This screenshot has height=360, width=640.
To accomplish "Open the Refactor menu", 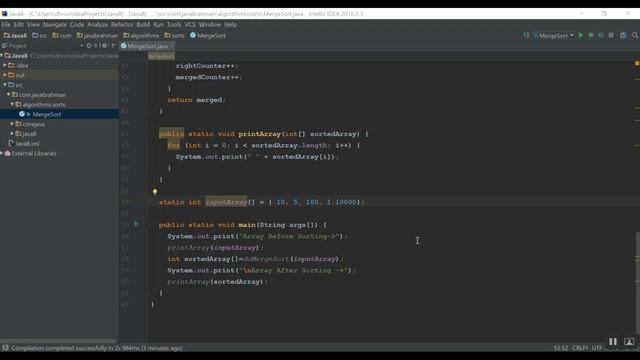I will point(122,24).
